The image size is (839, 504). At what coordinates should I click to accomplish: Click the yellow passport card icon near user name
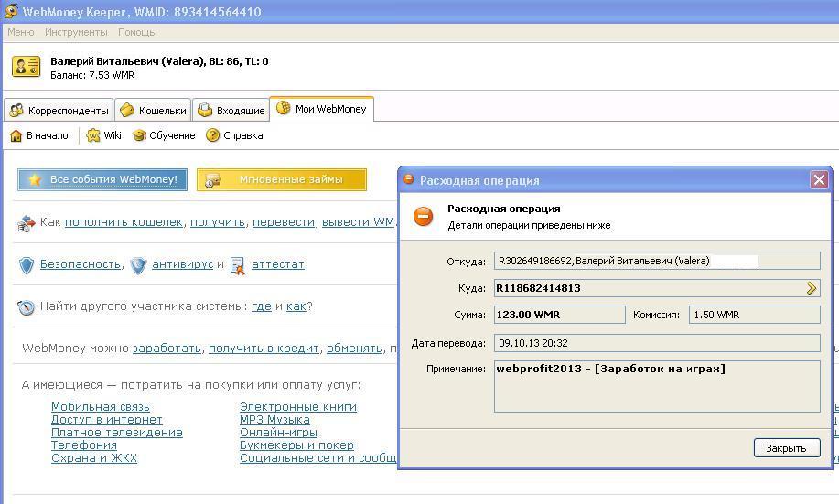tap(26, 67)
